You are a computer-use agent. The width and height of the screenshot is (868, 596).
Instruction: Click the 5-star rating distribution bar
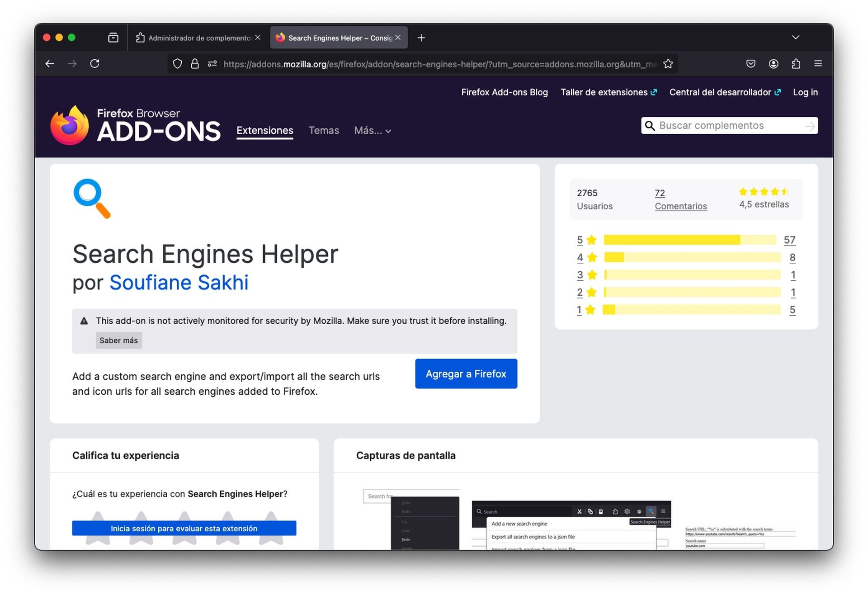pyautogui.click(x=692, y=240)
